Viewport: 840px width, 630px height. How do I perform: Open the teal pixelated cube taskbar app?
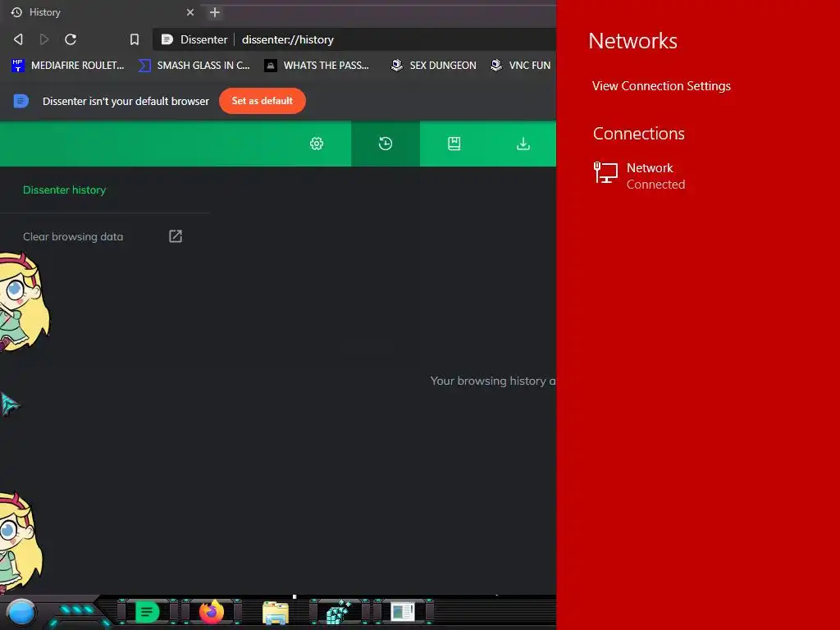pyautogui.click(x=339, y=612)
